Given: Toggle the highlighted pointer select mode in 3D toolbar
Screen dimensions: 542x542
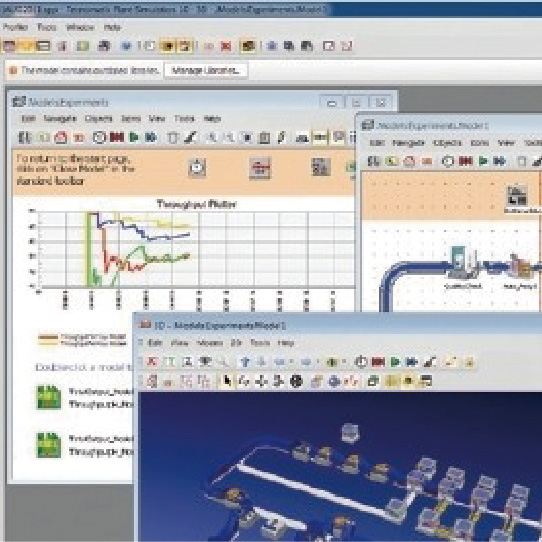Looking at the screenshot, I should 227,381.
